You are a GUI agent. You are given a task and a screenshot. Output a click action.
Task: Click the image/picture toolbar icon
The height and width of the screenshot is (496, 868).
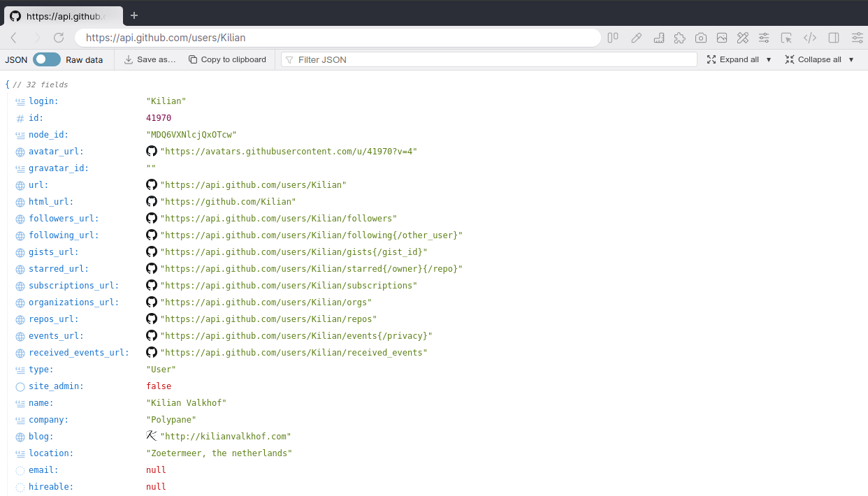(722, 38)
